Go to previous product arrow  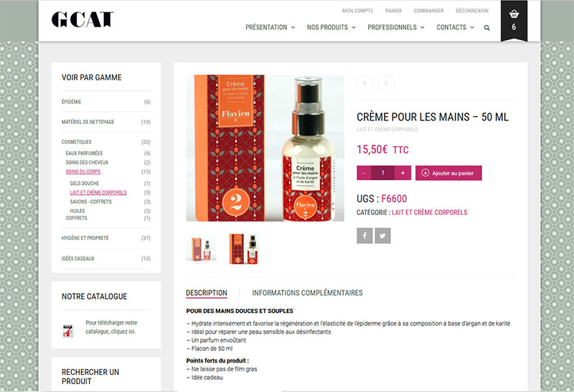click(365, 83)
